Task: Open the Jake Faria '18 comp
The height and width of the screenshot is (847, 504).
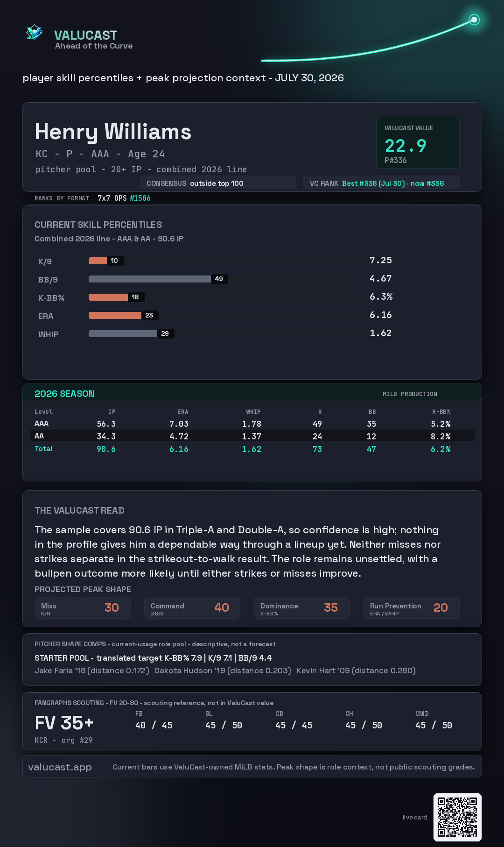Action: 92,671
